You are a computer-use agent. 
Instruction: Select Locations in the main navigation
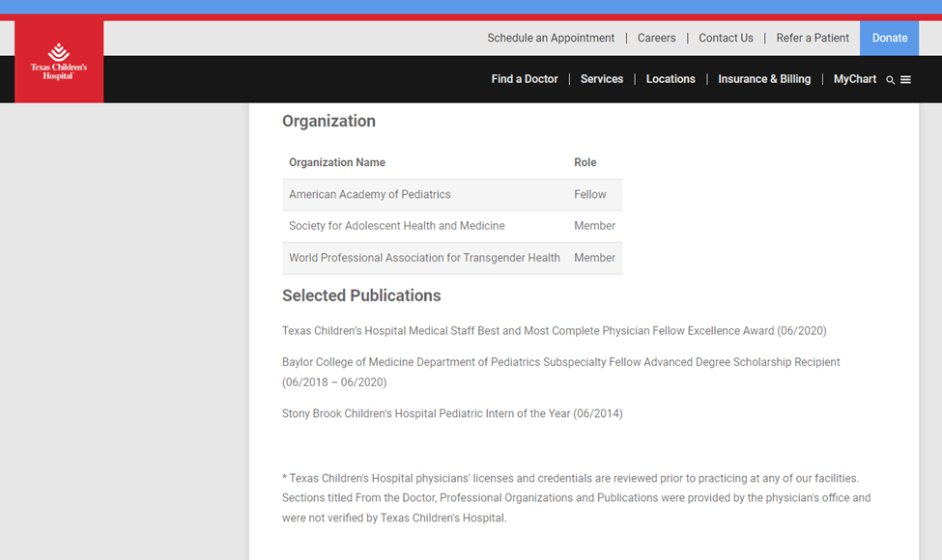pos(671,79)
